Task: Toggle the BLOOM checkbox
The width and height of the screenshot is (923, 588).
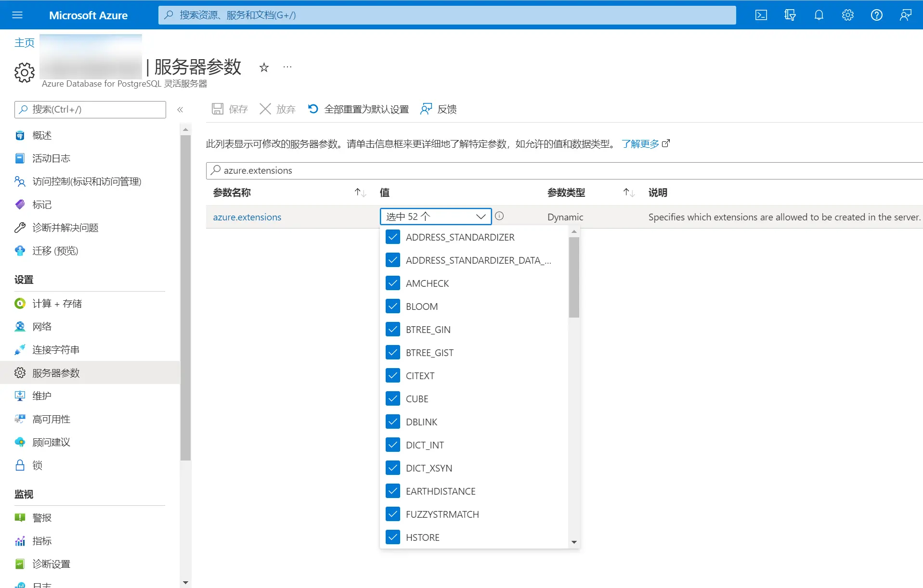Action: point(393,306)
